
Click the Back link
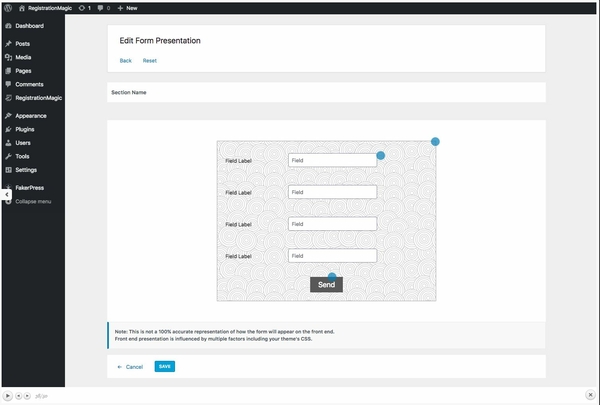pos(125,60)
